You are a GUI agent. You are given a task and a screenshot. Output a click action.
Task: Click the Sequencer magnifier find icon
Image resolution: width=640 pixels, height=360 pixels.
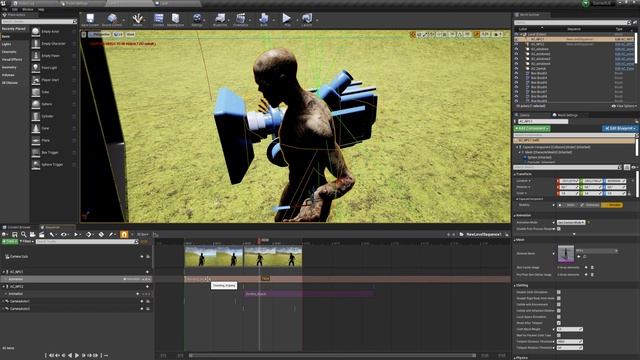coord(24,234)
